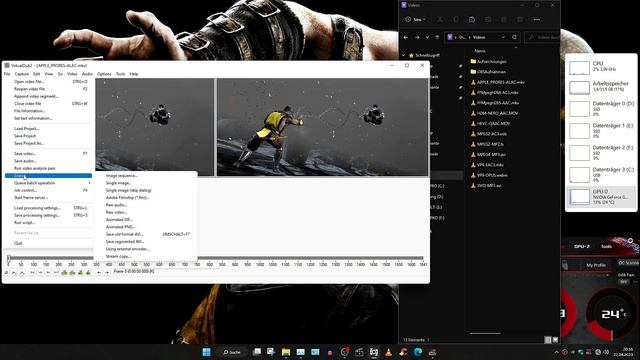Click the Explorer search field
640x360 pixels.
[x=543, y=37]
